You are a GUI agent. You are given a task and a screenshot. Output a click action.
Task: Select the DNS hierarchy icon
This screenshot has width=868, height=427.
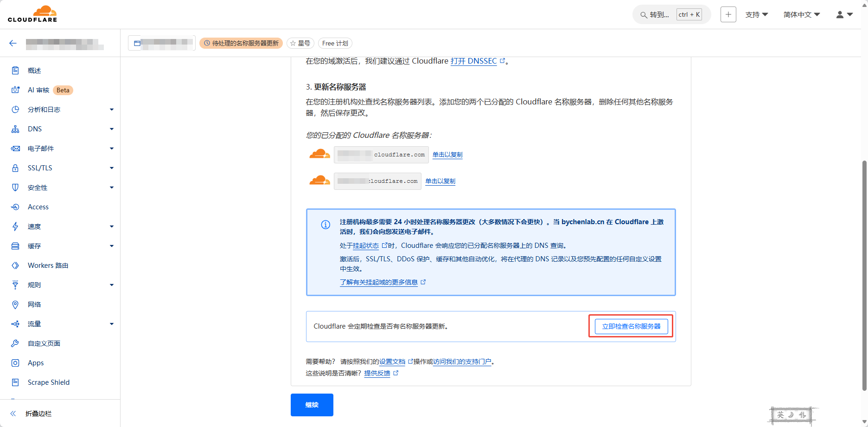pos(15,129)
